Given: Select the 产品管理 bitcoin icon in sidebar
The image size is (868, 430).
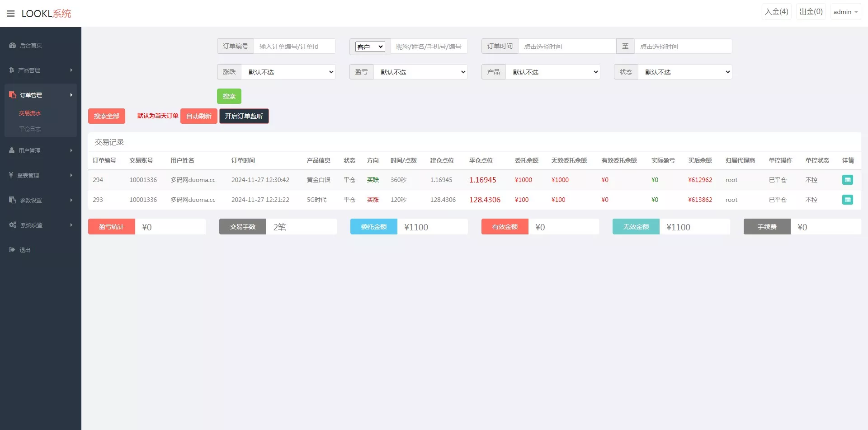Looking at the screenshot, I should pyautogui.click(x=12, y=70).
